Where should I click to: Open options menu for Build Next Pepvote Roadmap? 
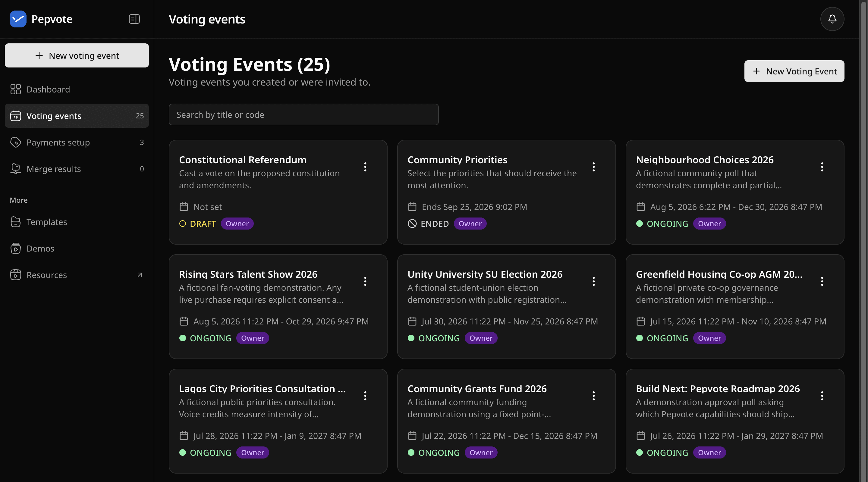822,396
